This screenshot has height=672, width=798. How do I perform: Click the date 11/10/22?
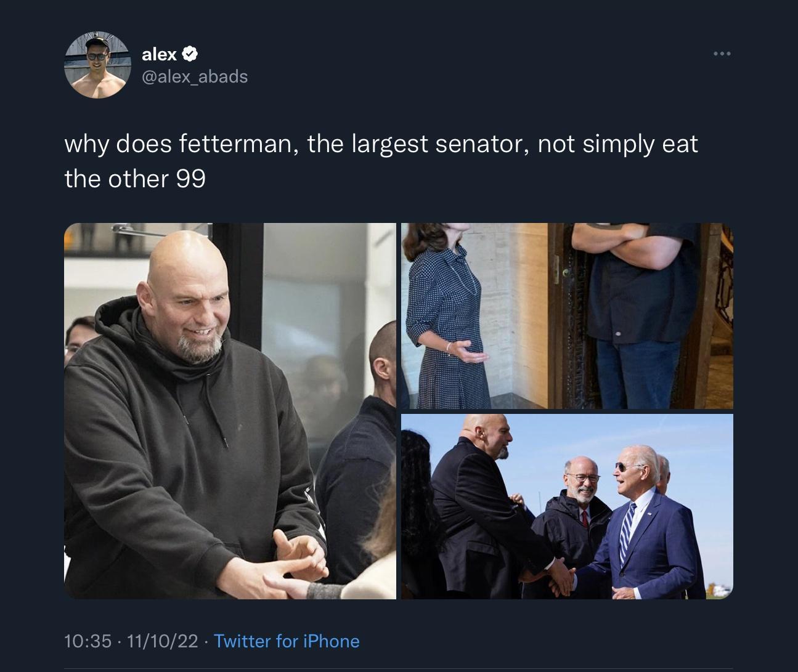[161, 641]
